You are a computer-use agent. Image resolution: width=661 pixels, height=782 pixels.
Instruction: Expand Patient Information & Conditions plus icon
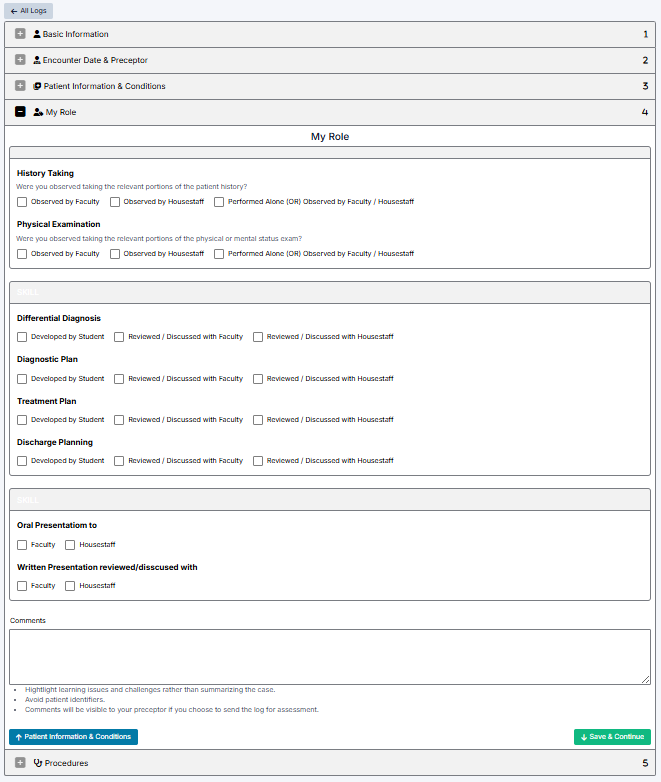point(20,86)
